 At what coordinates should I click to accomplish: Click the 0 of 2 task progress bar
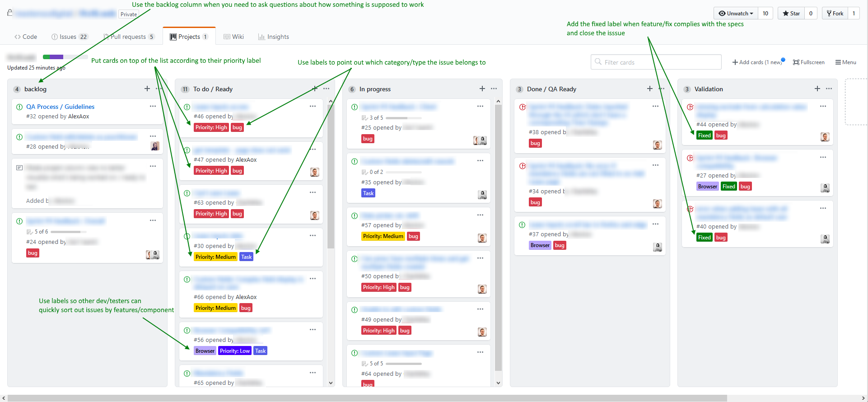pos(404,172)
